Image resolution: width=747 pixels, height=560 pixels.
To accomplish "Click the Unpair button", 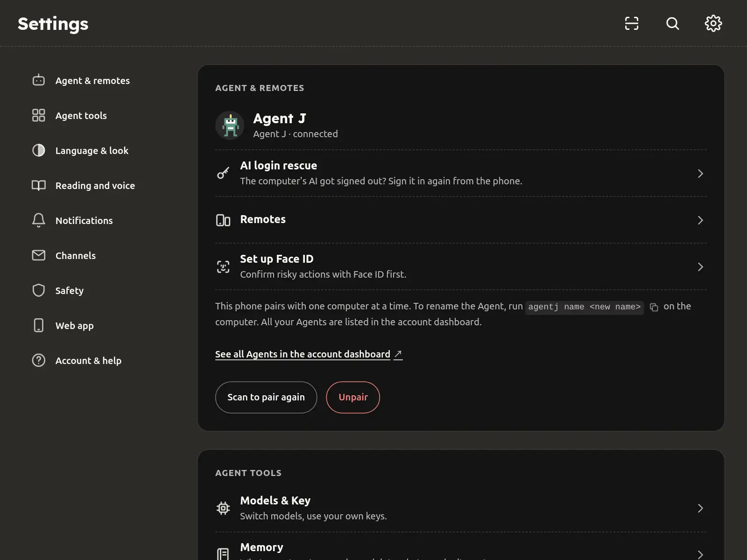I will pyautogui.click(x=353, y=397).
